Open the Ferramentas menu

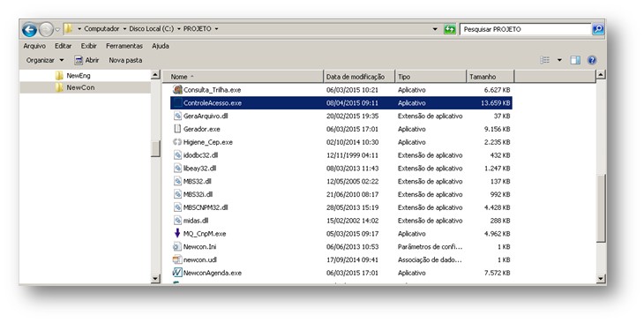(124, 46)
